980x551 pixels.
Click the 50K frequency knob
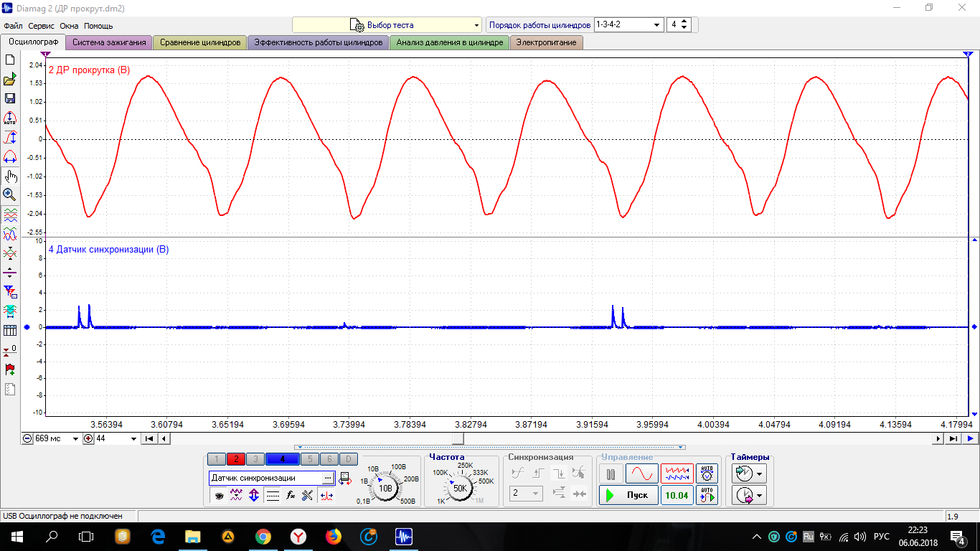[x=460, y=488]
